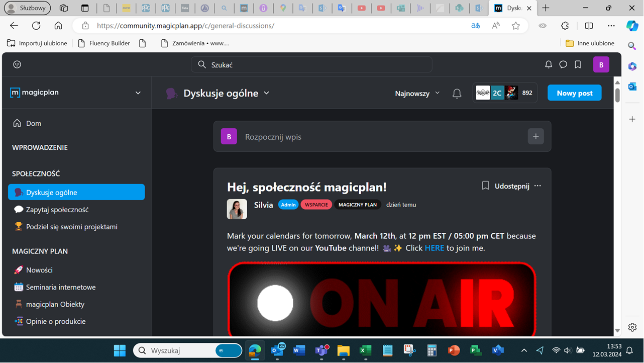Open the Inne ulubione folder
644x363 pixels.
(590, 43)
